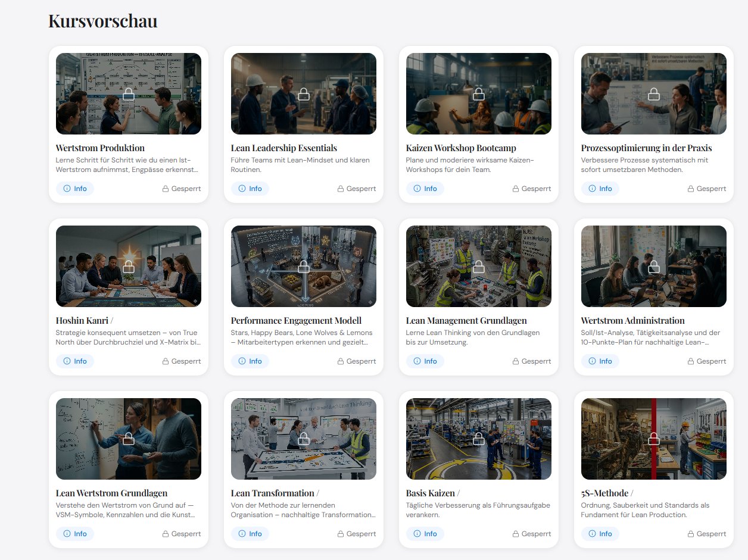Click Gesperrt lock label on Wertstrom Administration card
Viewport: 748px width, 560px height.
coord(706,361)
